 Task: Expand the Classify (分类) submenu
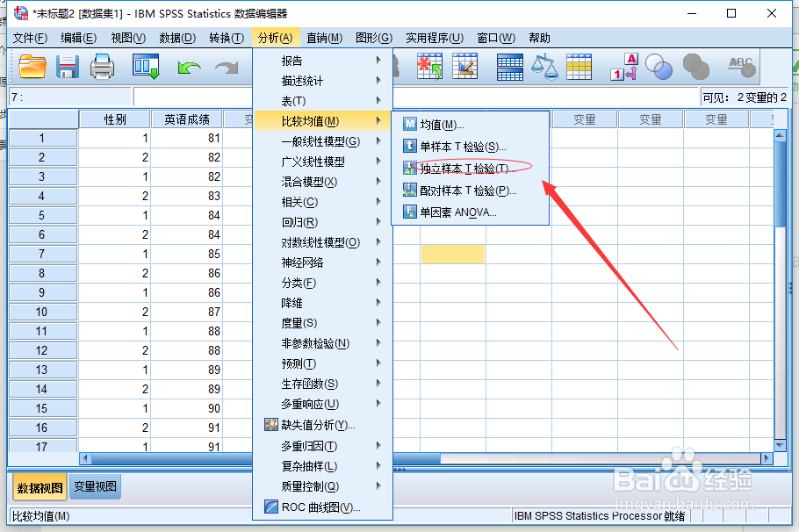tap(322, 283)
